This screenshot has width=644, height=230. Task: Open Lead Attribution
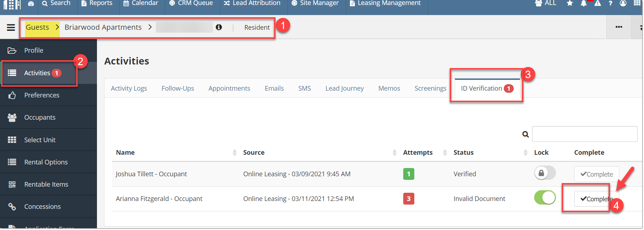click(252, 3)
